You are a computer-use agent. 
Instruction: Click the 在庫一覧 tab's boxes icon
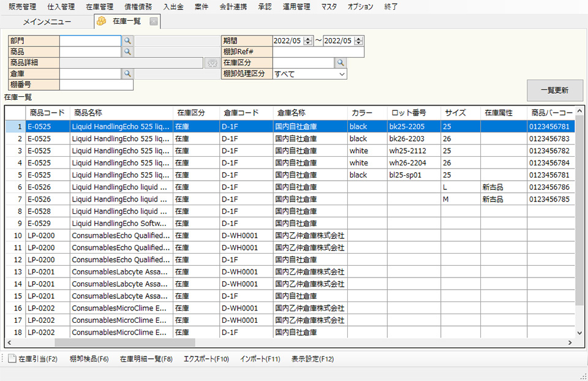point(102,22)
